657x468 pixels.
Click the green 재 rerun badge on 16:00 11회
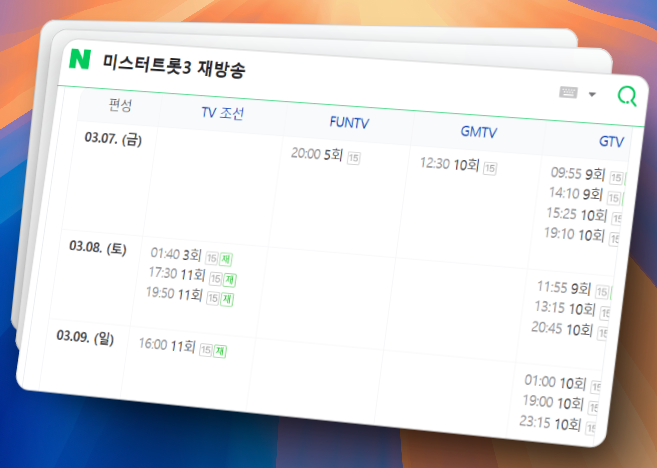[220, 351]
